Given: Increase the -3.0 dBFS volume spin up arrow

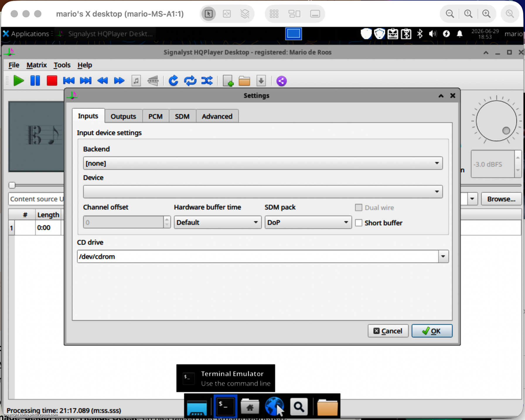Looking at the screenshot, I should pos(518,158).
